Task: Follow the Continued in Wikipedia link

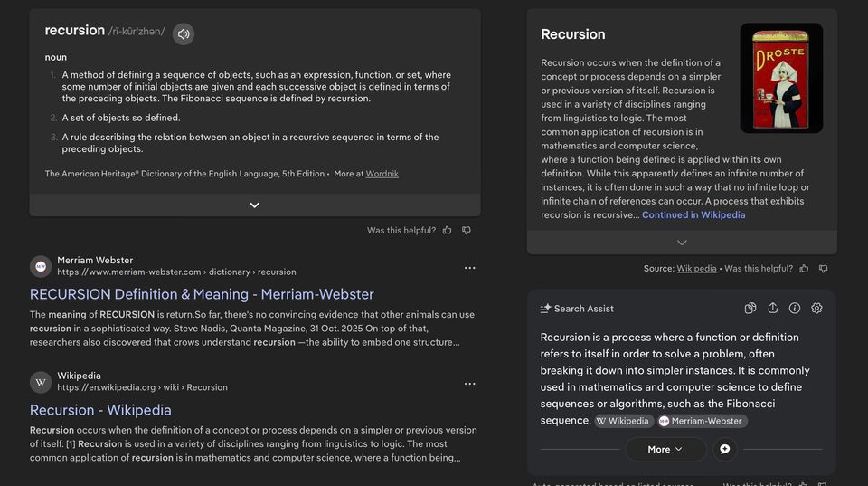Action: [x=693, y=215]
